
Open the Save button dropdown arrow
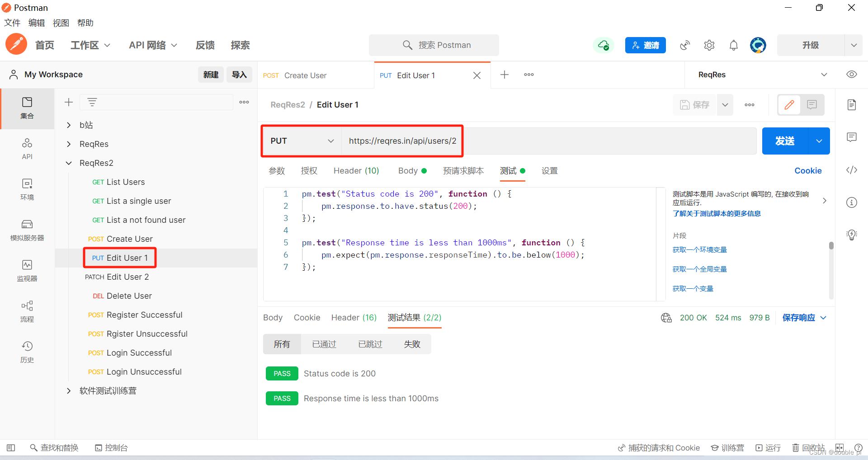(x=725, y=105)
